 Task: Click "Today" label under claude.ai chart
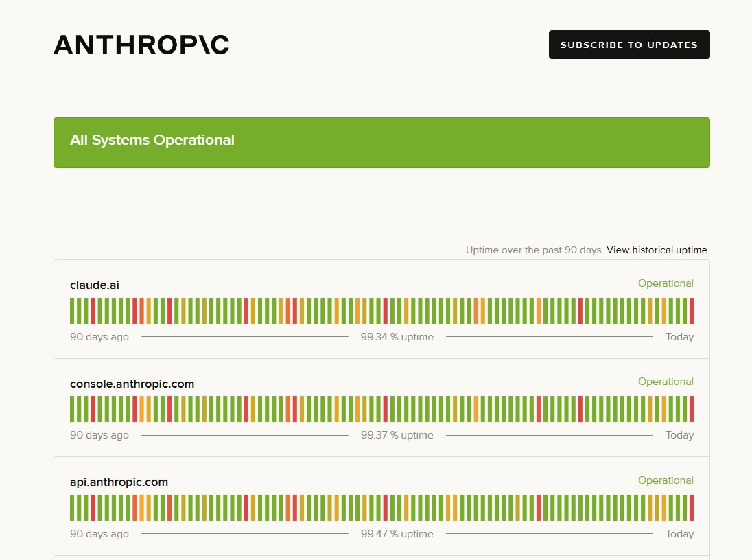click(x=679, y=337)
